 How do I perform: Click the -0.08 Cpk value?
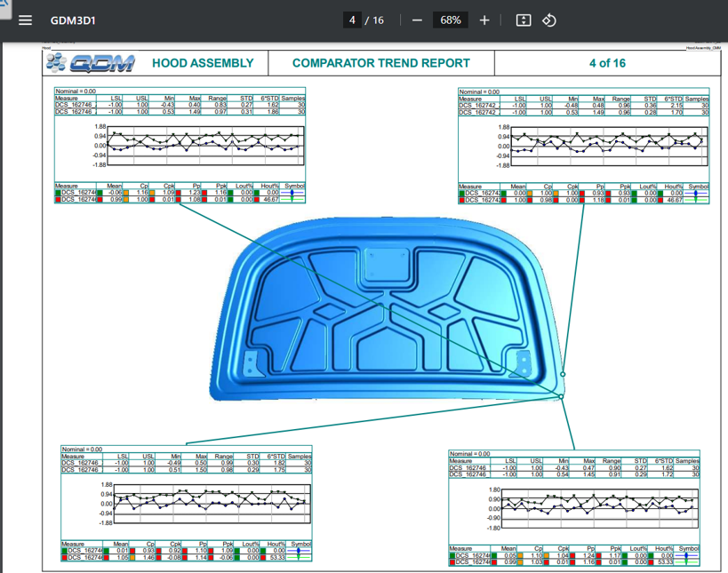tap(173, 557)
